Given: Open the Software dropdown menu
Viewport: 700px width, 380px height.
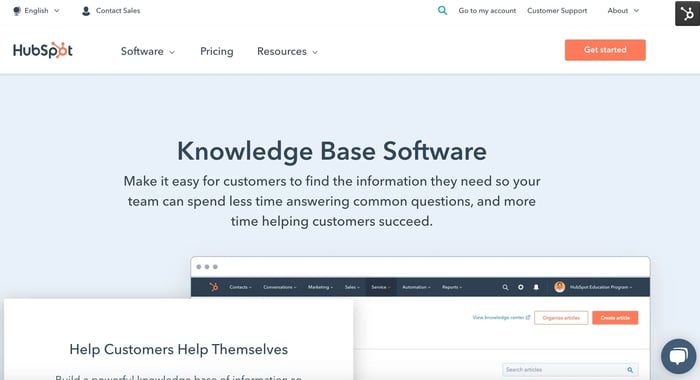Looking at the screenshot, I should point(148,51).
